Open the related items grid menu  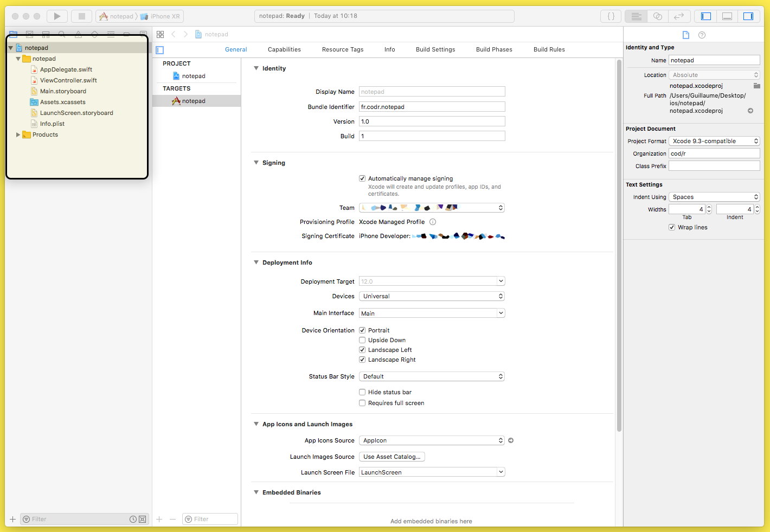(x=161, y=34)
